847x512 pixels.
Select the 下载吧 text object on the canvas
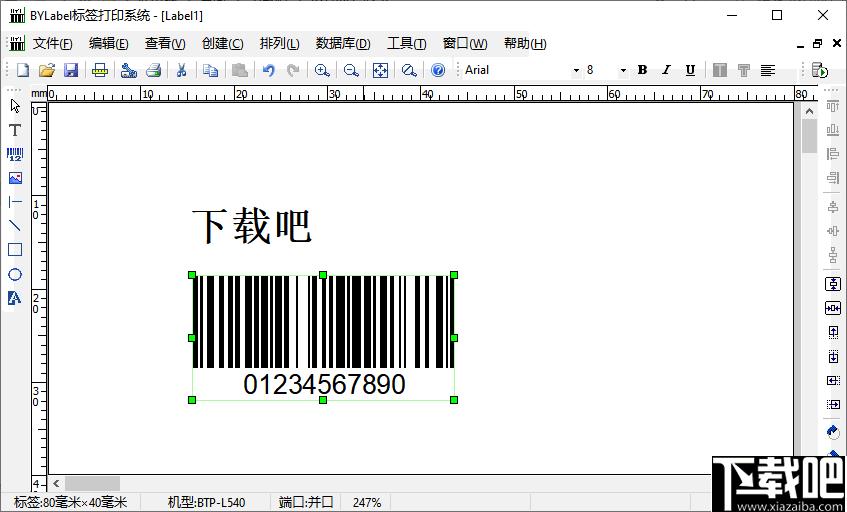252,227
